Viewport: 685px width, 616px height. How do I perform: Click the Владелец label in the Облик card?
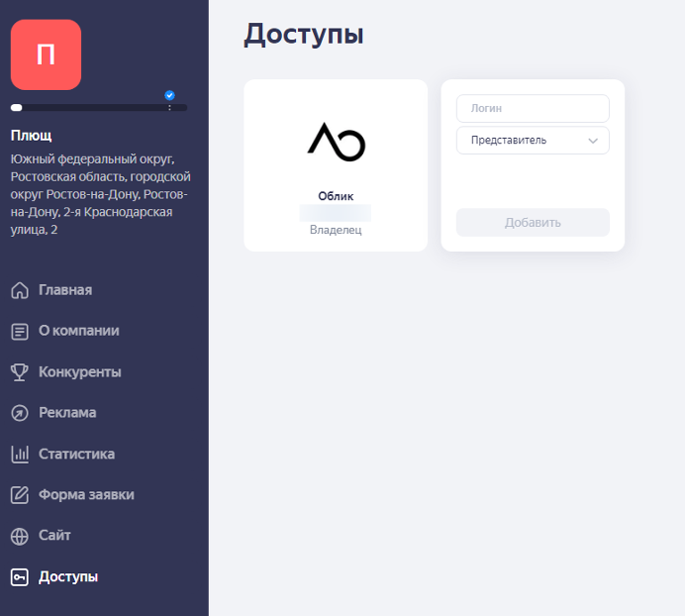coord(336,230)
